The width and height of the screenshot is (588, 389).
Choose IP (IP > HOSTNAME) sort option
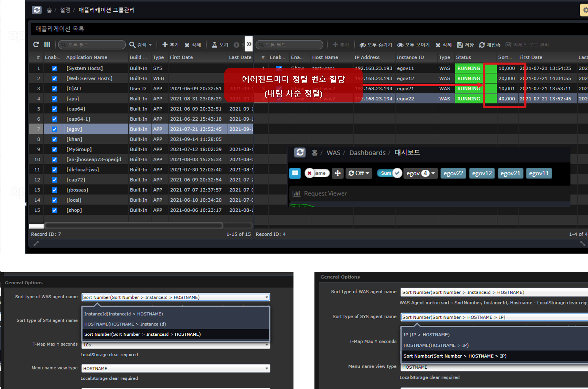tap(426, 335)
